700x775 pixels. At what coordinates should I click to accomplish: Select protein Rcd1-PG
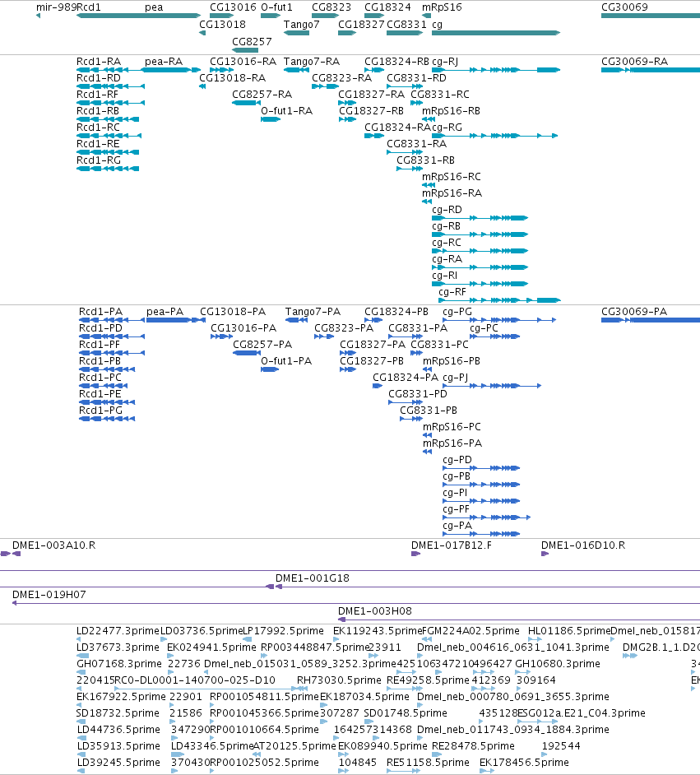100,411
